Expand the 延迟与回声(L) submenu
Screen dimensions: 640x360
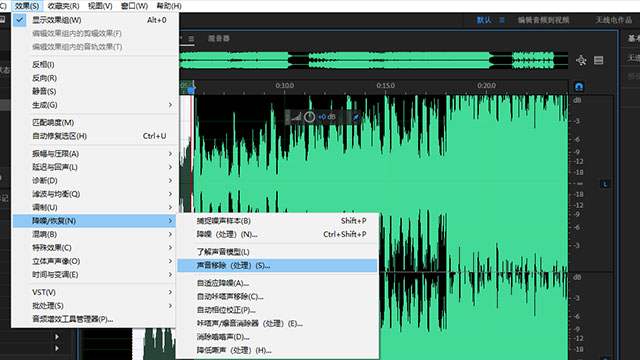tap(95, 167)
